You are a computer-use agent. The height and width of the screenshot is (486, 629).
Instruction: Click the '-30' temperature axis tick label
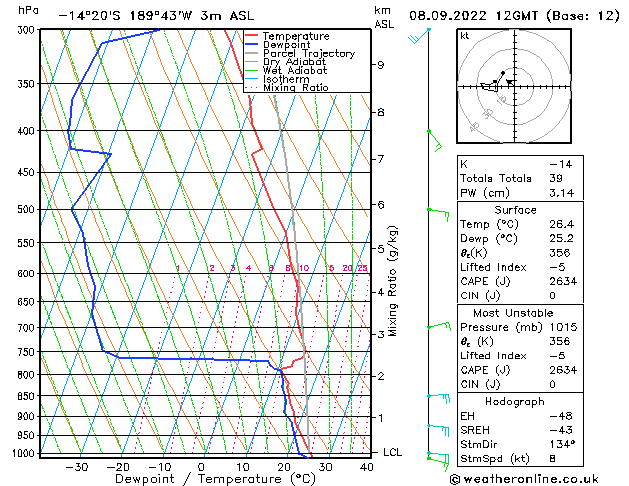77,467
